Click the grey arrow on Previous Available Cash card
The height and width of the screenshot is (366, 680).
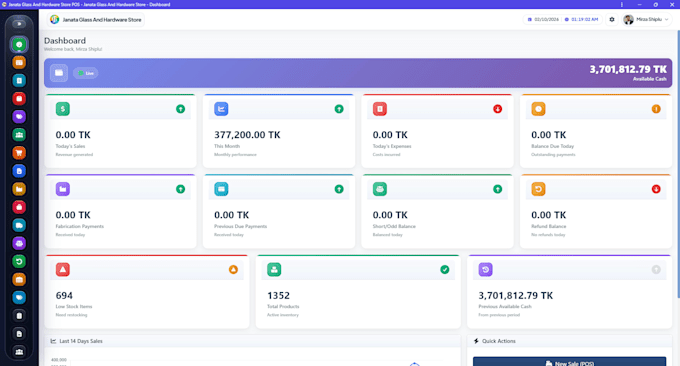[x=656, y=270]
